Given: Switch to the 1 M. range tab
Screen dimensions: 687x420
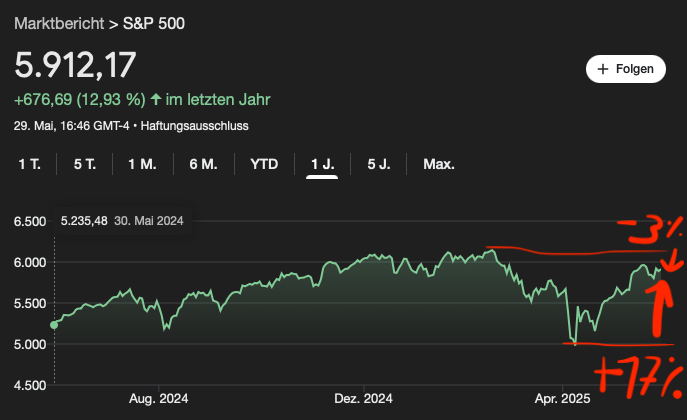Looking at the screenshot, I should pos(142,164).
